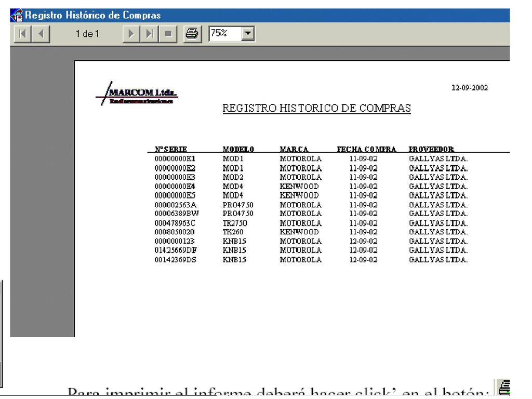This screenshot has height=399, width=532.
Task: Print the report with the printer icon
Action: (x=192, y=34)
